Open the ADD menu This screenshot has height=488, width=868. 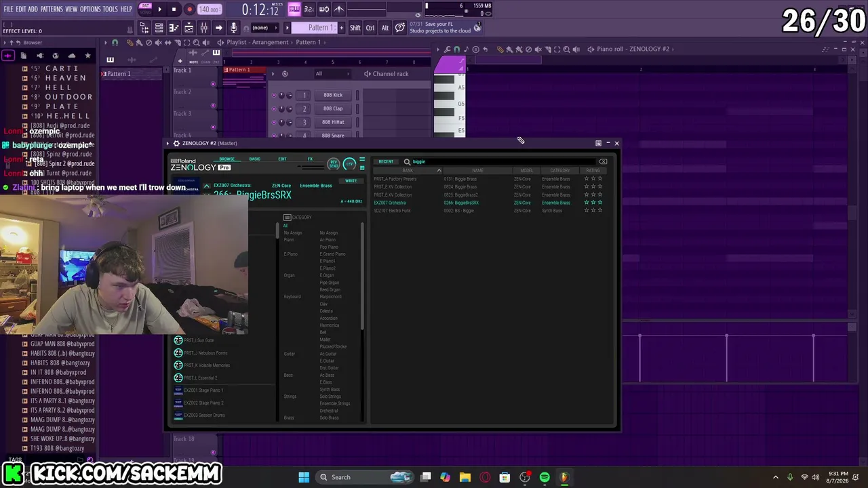[x=33, y=9]
